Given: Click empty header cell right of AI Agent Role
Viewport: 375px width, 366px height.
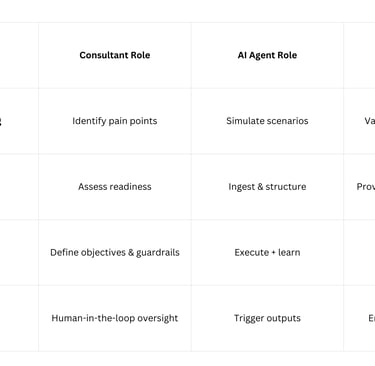Looking at the screenshot, I should coord(359,55).
